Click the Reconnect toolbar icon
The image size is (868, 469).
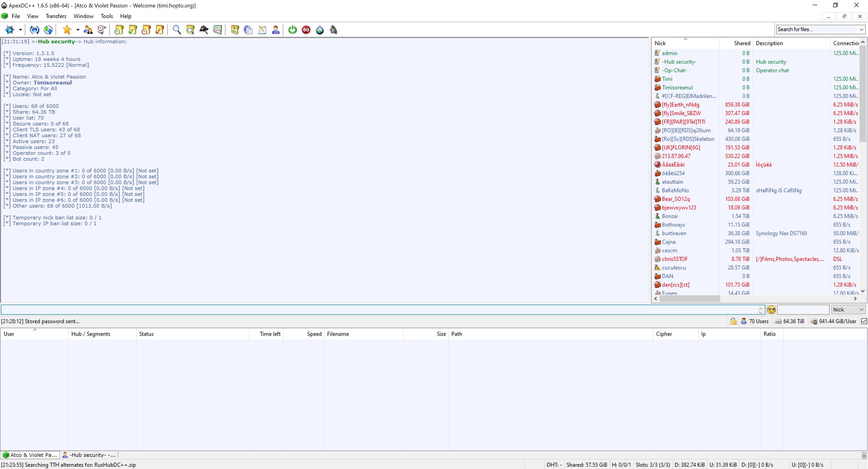tap(34, 30)
